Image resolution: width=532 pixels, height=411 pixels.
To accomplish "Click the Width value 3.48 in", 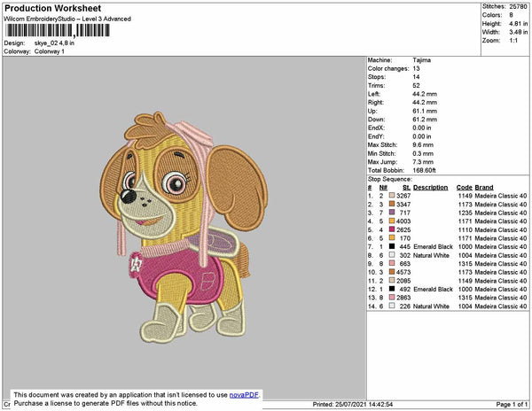I will [518, 32].
